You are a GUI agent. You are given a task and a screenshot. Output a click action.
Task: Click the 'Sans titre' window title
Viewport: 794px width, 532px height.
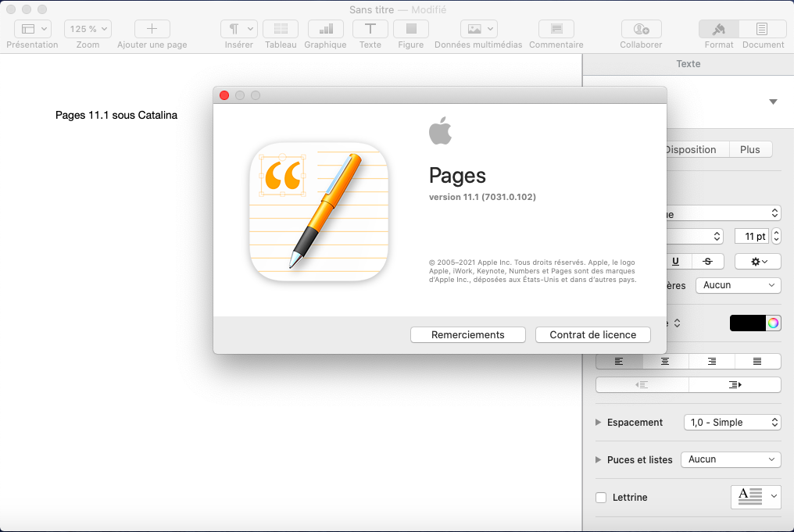pyautogui.click(x=372, y=9)
